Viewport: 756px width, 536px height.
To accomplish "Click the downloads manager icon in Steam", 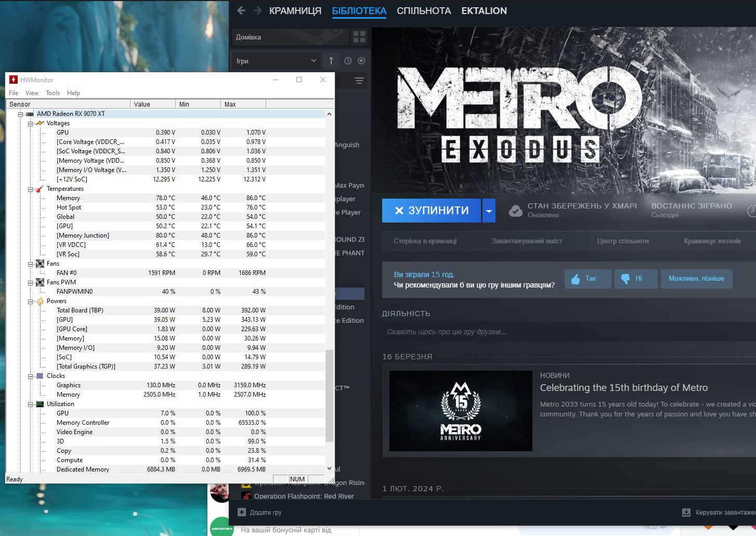I will coord(686,513).
